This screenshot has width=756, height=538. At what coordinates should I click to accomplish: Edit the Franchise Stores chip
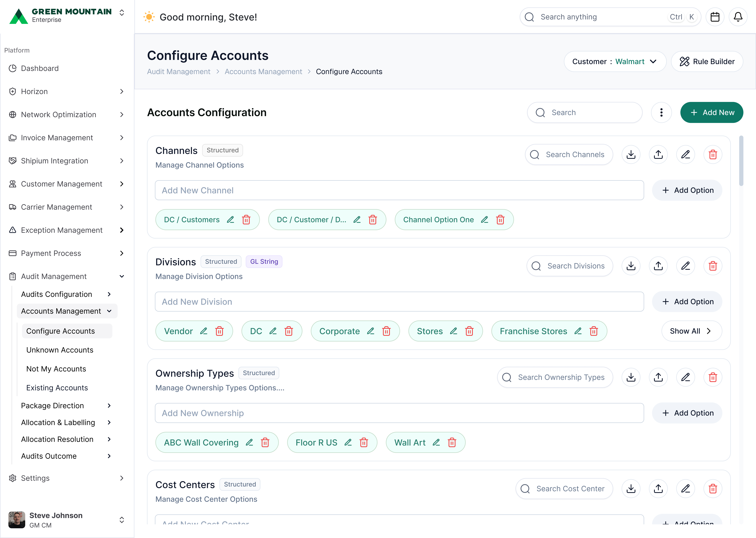578,331
